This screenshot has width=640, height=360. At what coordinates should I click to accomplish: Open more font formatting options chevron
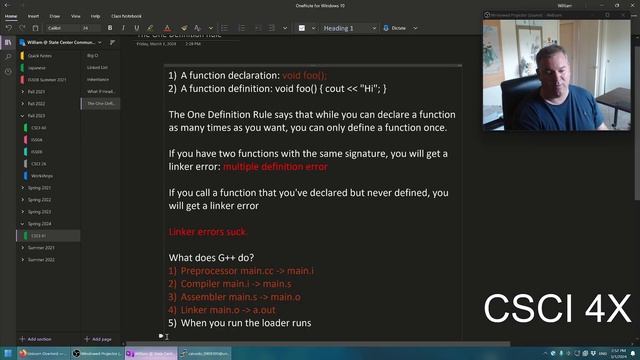(211, 28)
